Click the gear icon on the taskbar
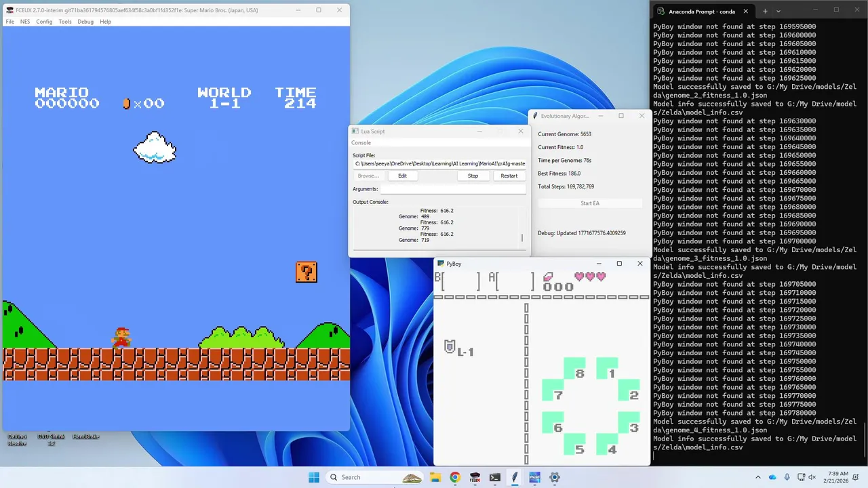Image resolution: width=868 pixels, height=488 pixels. [555, 477]
